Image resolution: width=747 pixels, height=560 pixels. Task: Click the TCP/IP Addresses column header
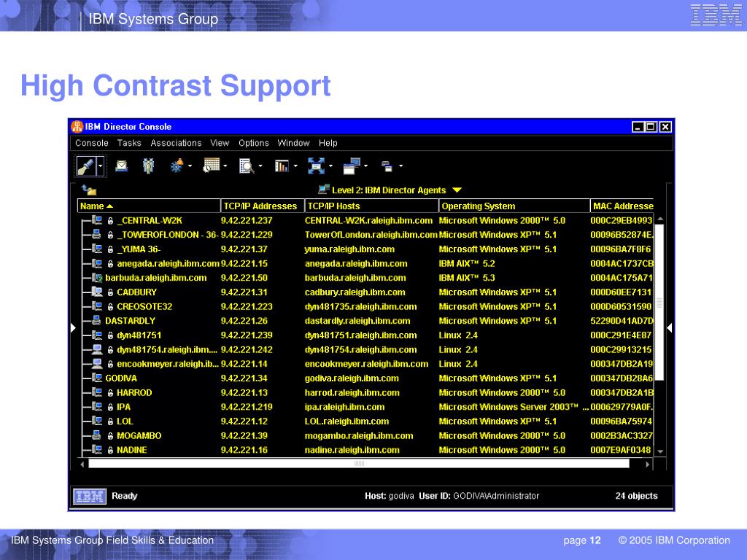(263, 206)
